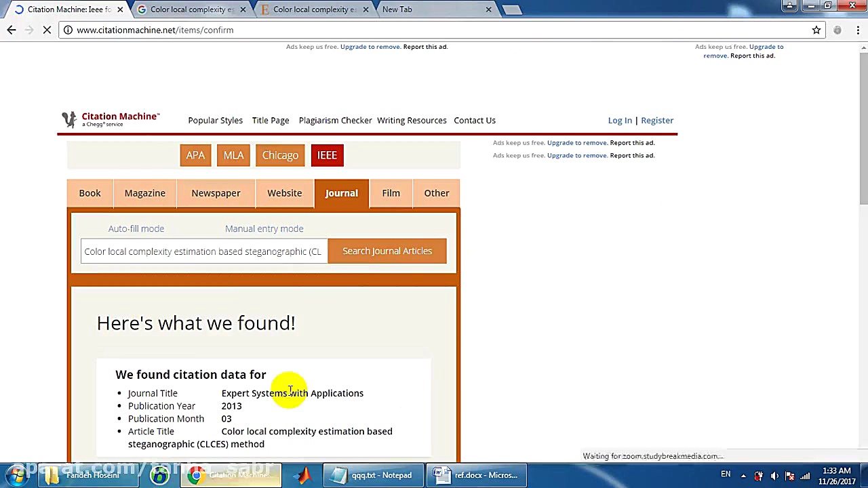Open Writing Resources menu

click(x=412, y=120)
